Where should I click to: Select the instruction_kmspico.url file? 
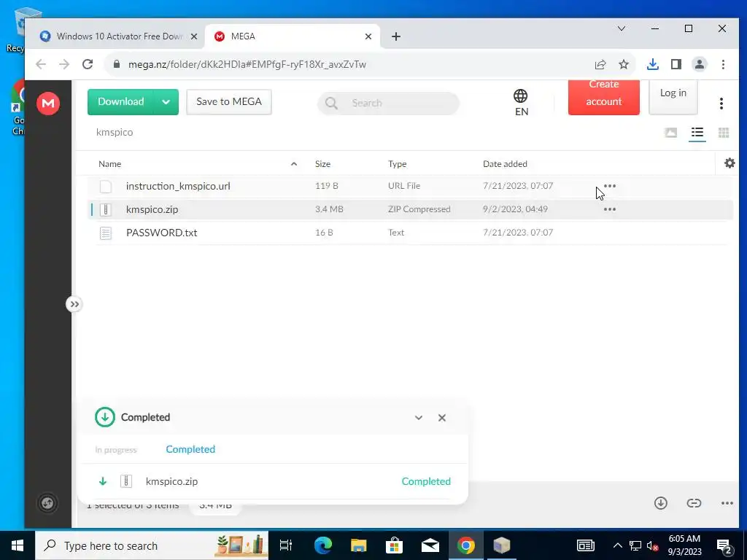point(178,186)
